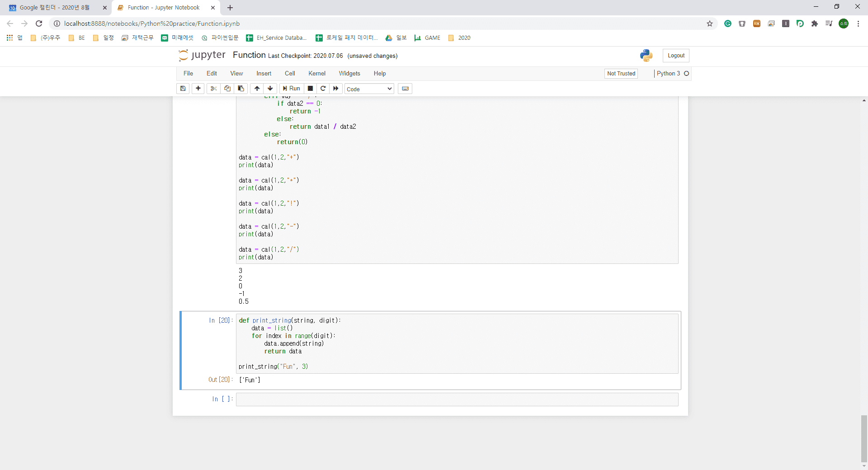Viewport: 868px width, 470px height.
Task: Open the GAME bookmark
Action: (x=427, y=38)
